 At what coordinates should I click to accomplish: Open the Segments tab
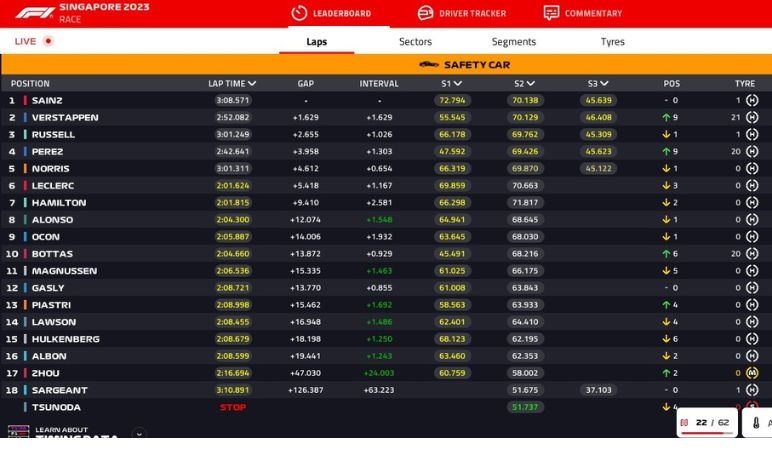[513, 42]
